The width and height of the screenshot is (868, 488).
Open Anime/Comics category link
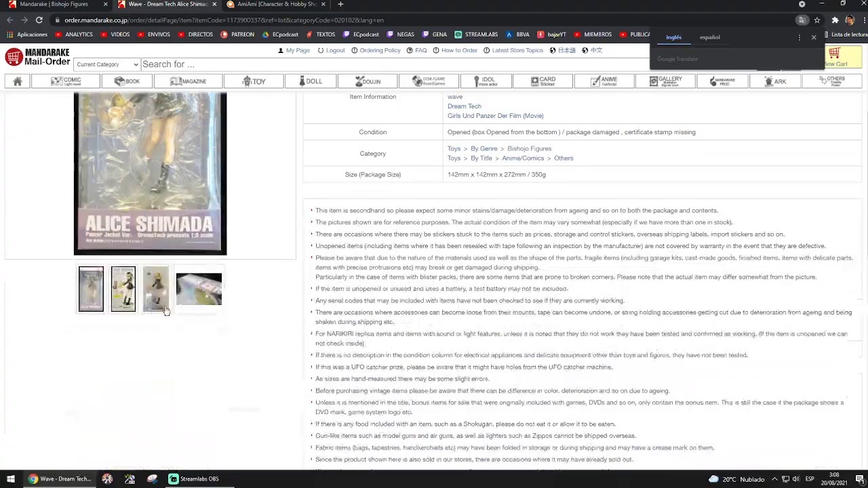click(x=523, y=158)
